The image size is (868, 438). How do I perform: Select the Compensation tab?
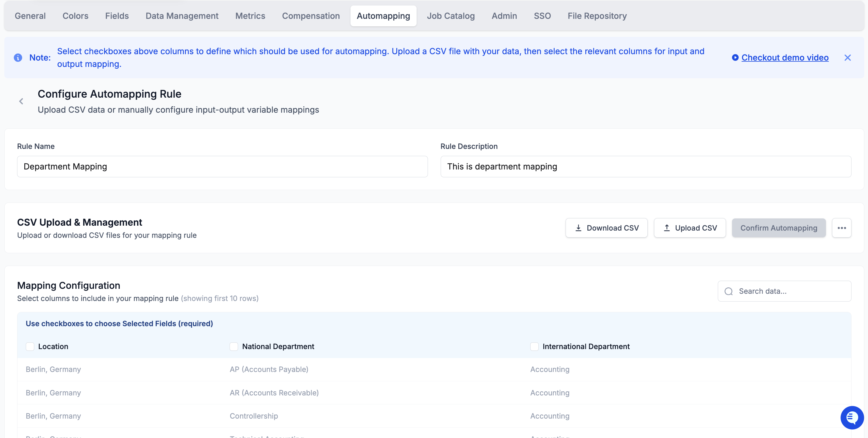311,16
